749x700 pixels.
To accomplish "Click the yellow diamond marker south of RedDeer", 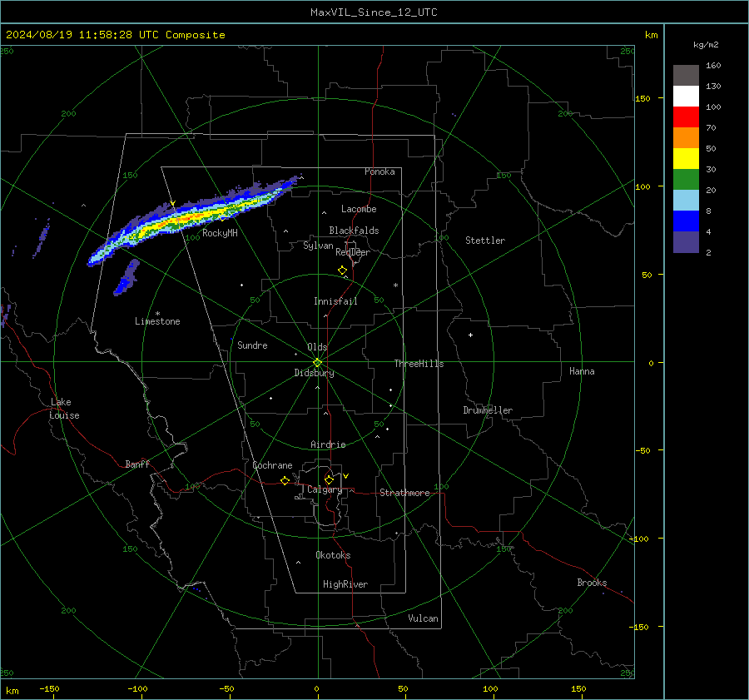I will [342, 271].
